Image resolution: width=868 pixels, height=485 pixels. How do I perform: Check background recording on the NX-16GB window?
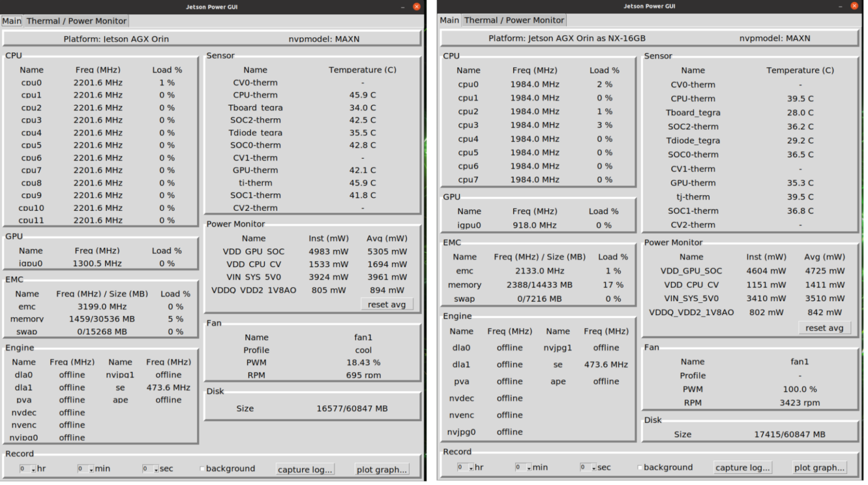coord(639,467)
